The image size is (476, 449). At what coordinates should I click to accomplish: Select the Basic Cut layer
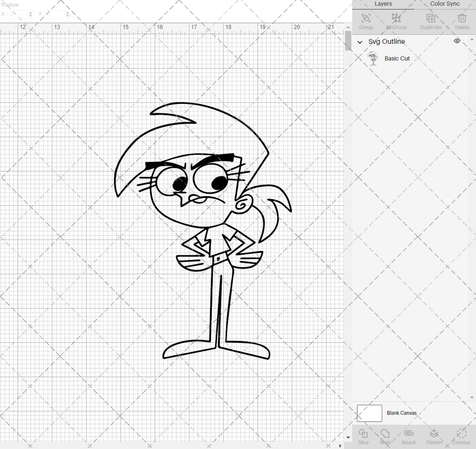(x=397, y=58)
